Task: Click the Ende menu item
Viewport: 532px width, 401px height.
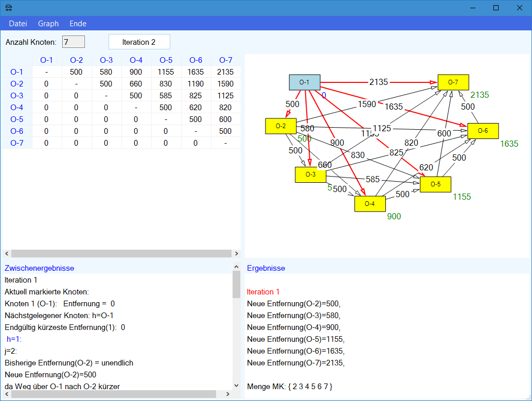Action: (78, 24)
